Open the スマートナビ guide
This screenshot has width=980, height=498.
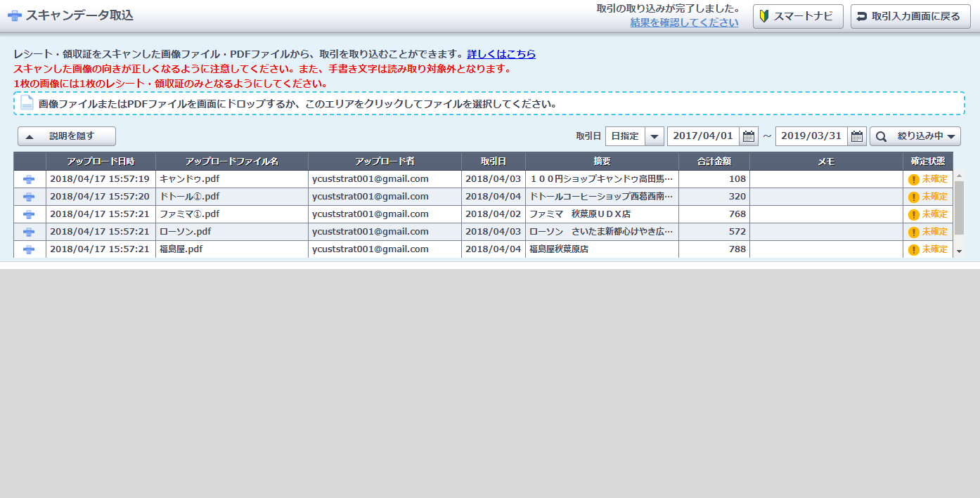click(798, 16)
